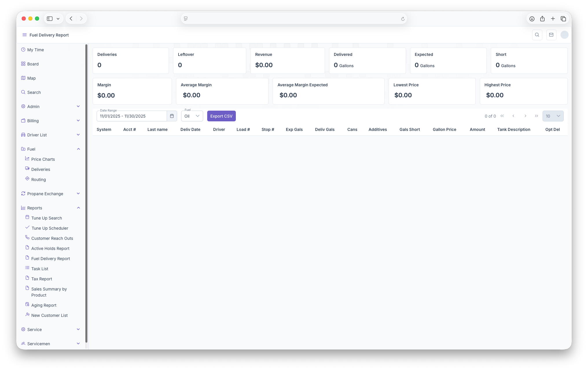Open the mail envelope icon in header
Image resolution: width=588 pixels, height=371 pixels.
[551, 35]
